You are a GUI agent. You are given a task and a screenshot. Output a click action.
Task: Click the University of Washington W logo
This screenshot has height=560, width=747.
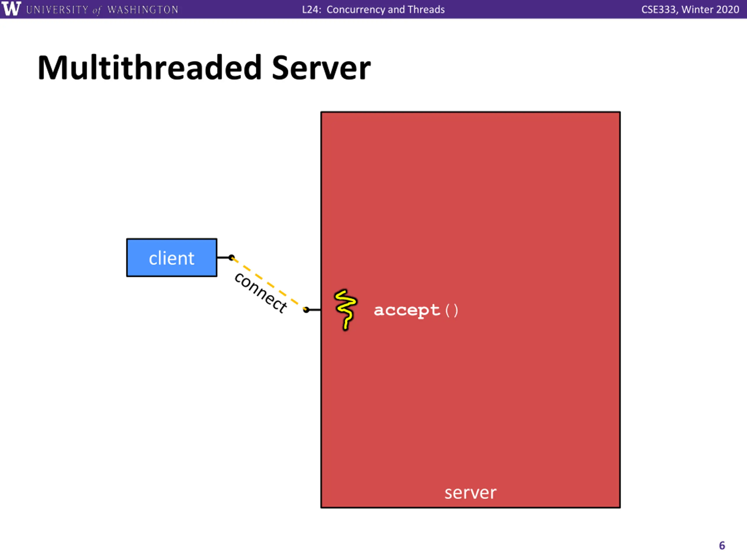point(11,9)
